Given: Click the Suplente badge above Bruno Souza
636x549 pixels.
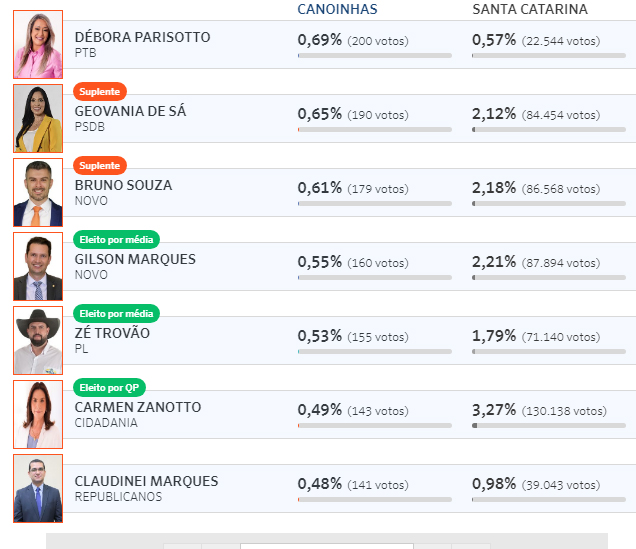Looking at the screenshot, I should pos(100,165).
